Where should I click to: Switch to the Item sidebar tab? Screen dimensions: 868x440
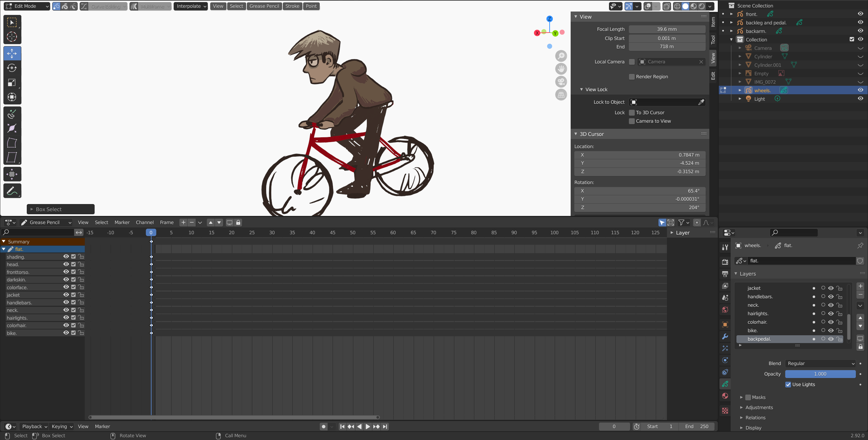click(713, 22)
